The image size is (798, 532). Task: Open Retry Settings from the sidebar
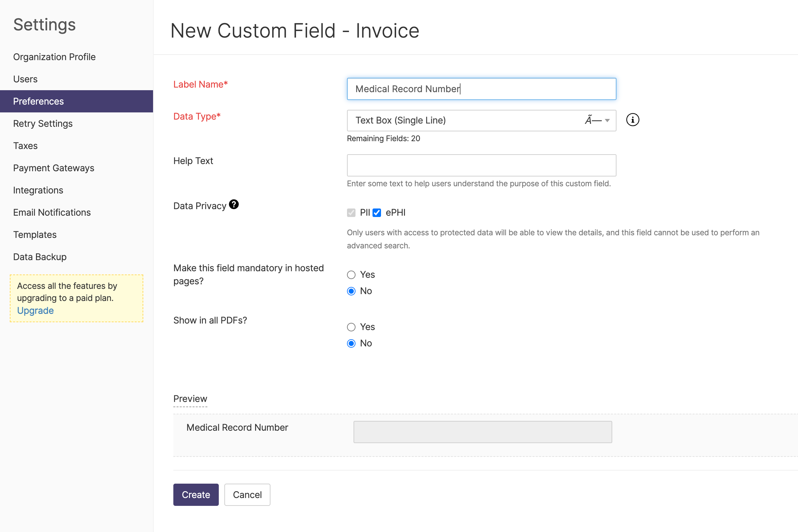click(43, 124)
